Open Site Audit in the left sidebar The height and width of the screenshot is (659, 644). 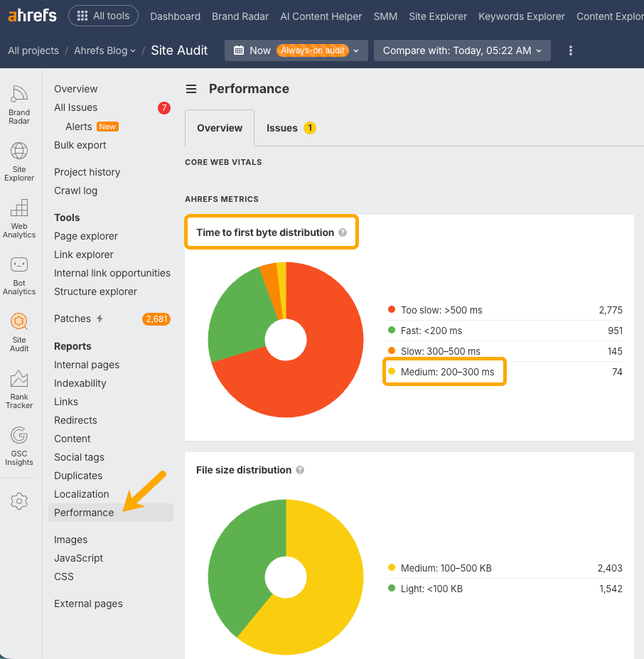19,333
